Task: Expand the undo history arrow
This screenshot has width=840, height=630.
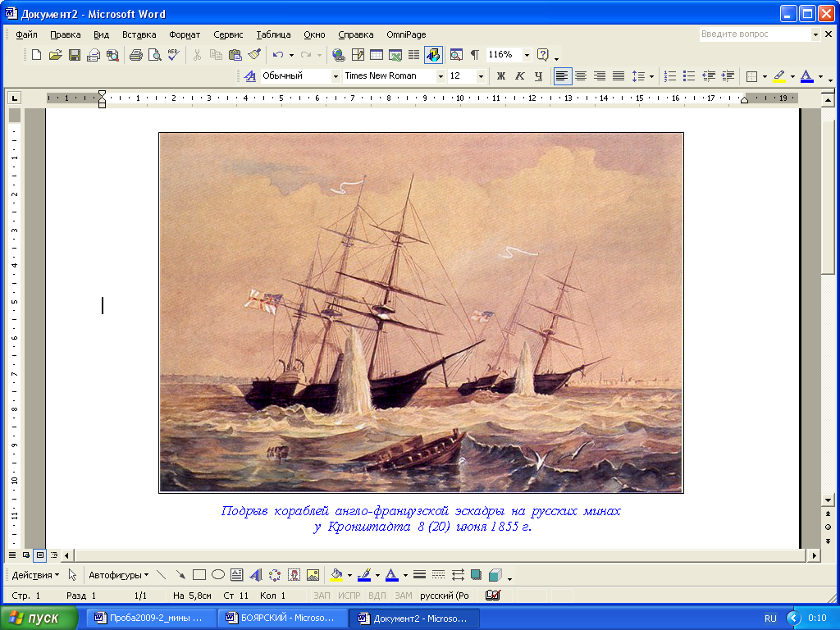Action: click(x=291, y=55)
